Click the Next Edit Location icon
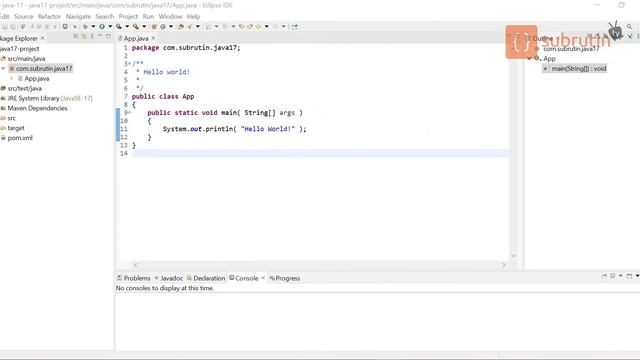The width and height of the screenshot is (640, 360). [x=250, y=27]
